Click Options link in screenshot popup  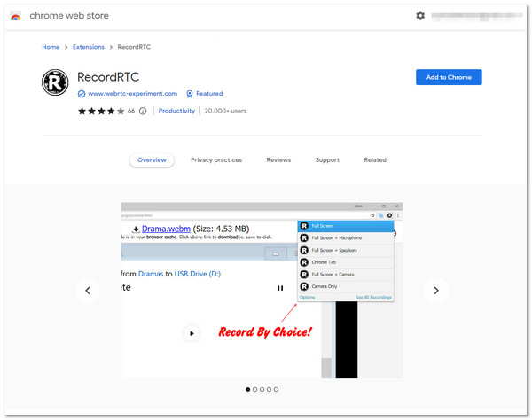tap(307, 298)
